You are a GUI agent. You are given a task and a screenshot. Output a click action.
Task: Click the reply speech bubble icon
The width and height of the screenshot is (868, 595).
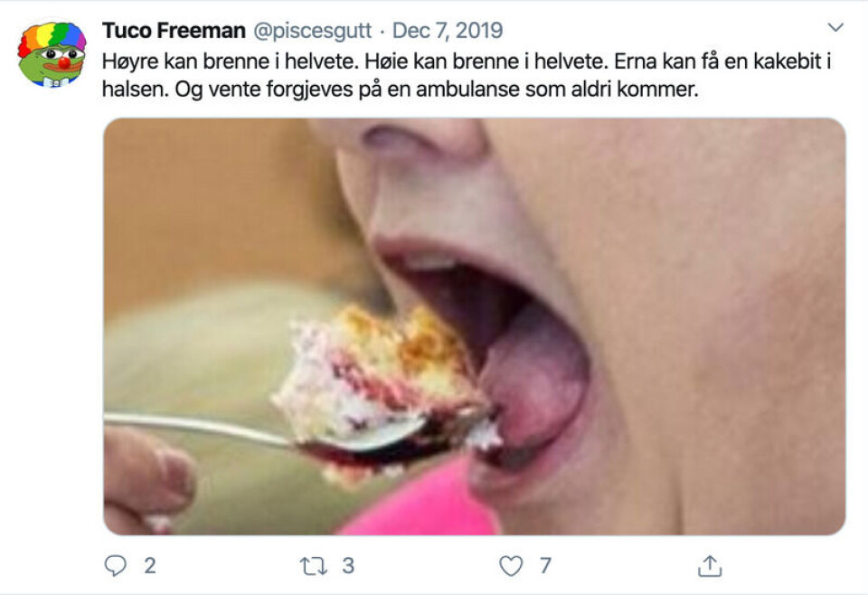click(115, 566)
